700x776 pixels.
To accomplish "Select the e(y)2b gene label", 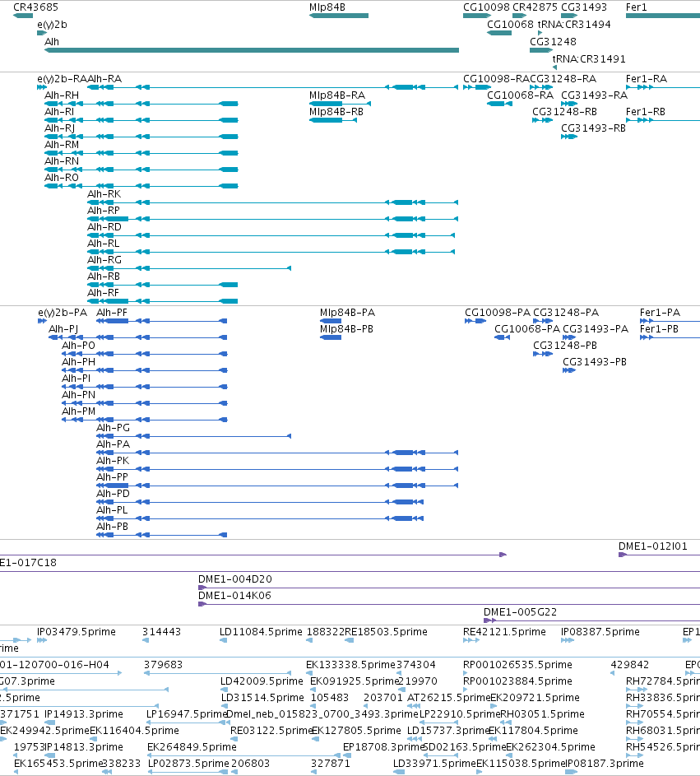I will click(x=52, y=25).
